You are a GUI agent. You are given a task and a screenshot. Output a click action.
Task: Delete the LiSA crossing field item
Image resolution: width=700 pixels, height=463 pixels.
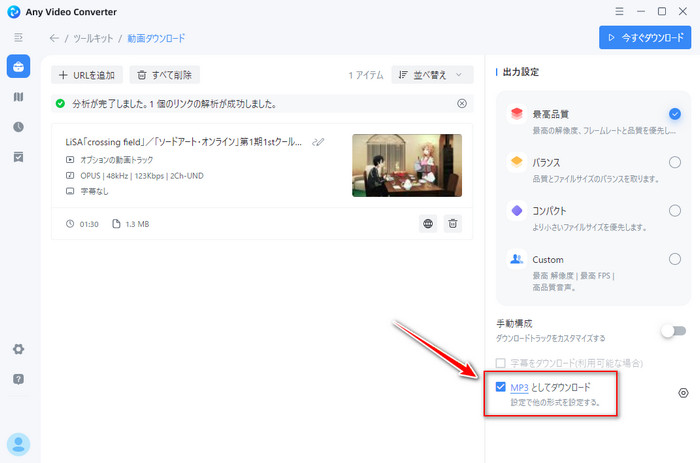[453, 223]
